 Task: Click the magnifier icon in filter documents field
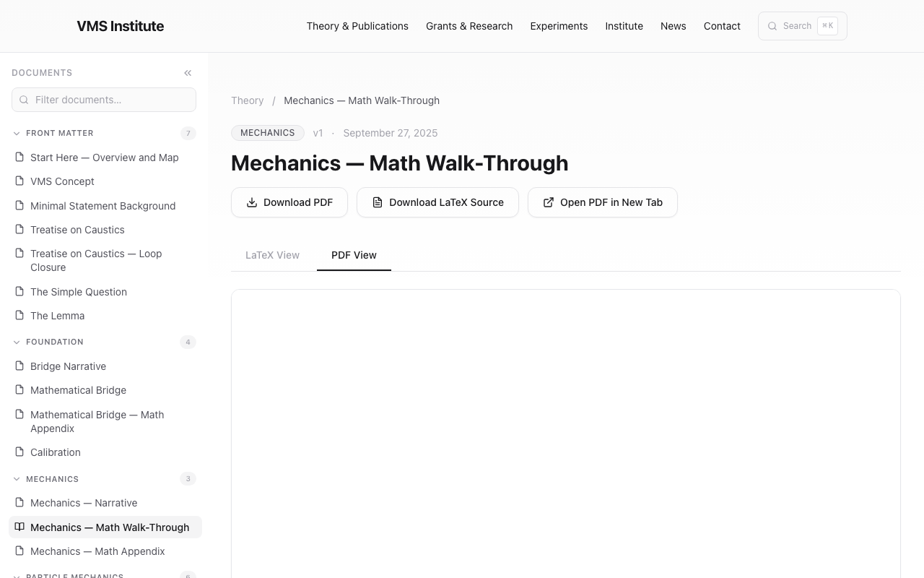[x=24, y=100]
